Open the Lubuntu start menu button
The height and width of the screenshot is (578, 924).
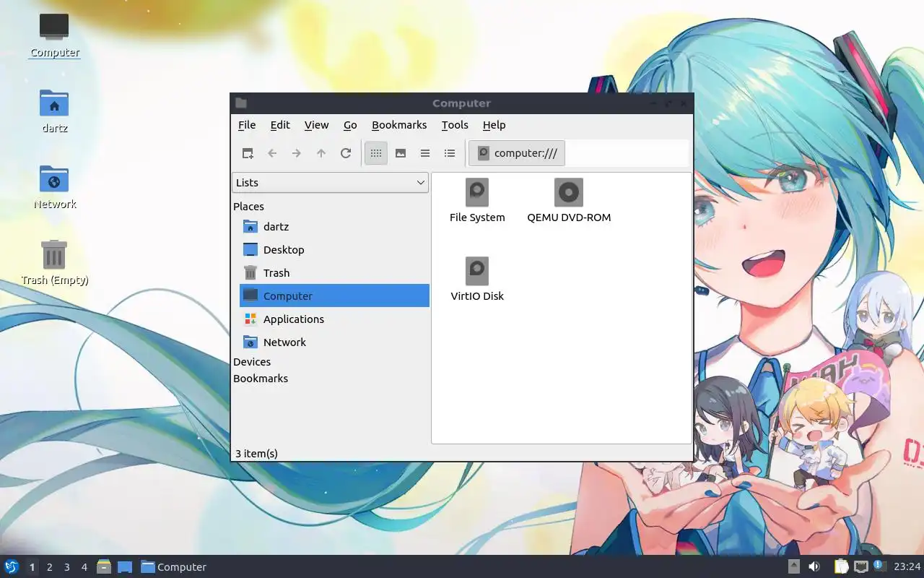[x=11, y=566]
